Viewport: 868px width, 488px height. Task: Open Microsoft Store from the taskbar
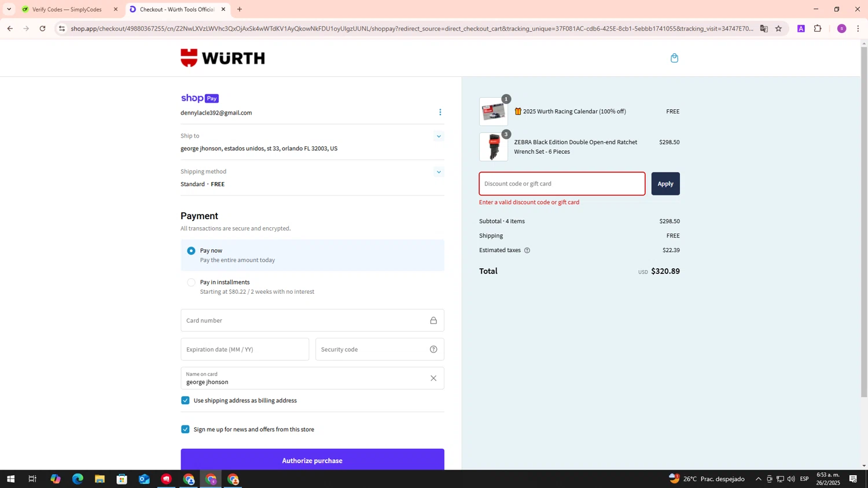coord(122,479)
